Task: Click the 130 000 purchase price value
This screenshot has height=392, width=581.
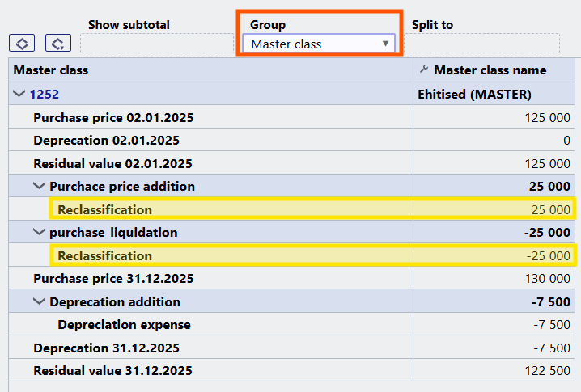Action: point(547,278)
